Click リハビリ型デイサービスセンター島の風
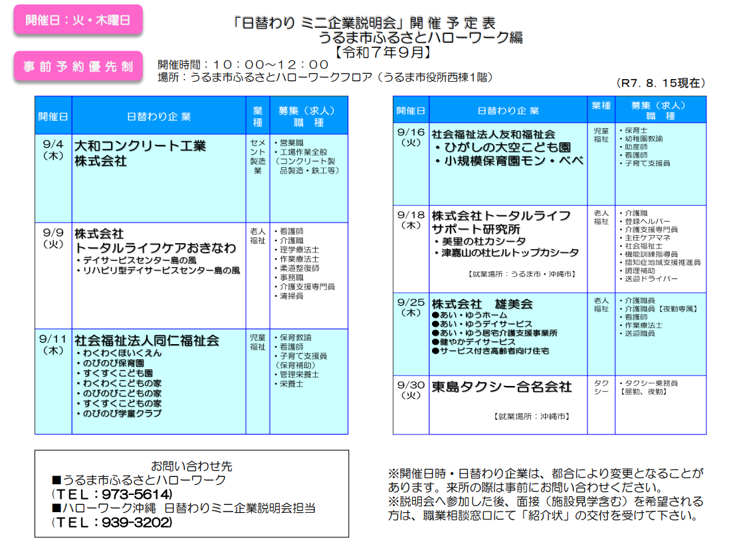 pyautogui.click(x=158, y=270)
